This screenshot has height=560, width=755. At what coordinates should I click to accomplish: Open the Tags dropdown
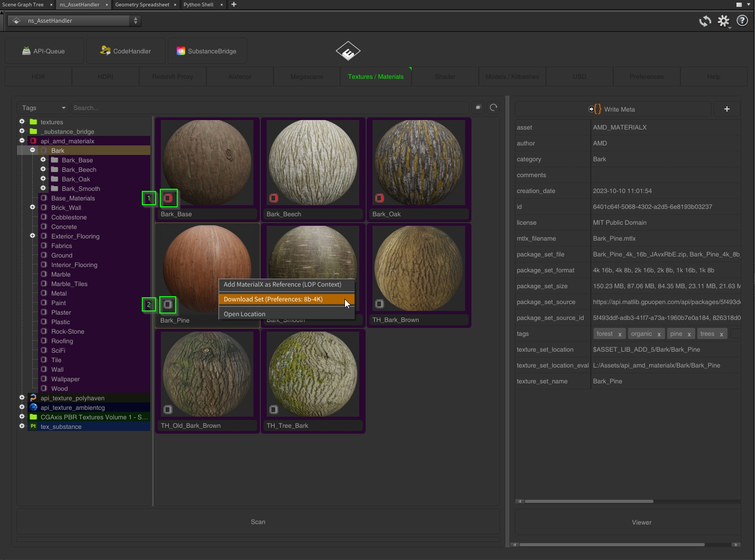[43, 108]
